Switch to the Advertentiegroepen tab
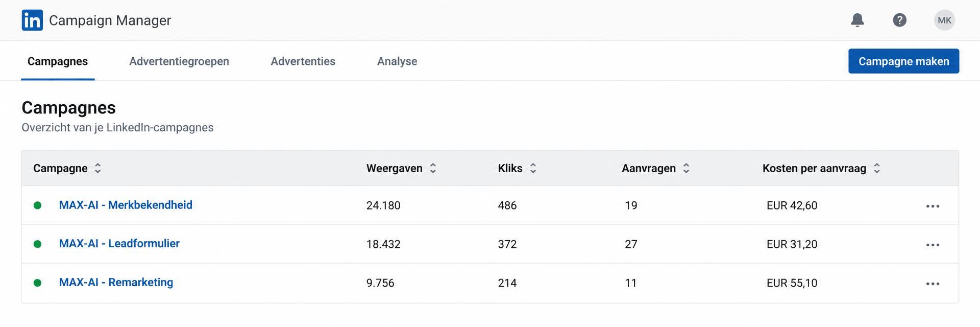This screenshot has height=327, width=980. [179, 61]
